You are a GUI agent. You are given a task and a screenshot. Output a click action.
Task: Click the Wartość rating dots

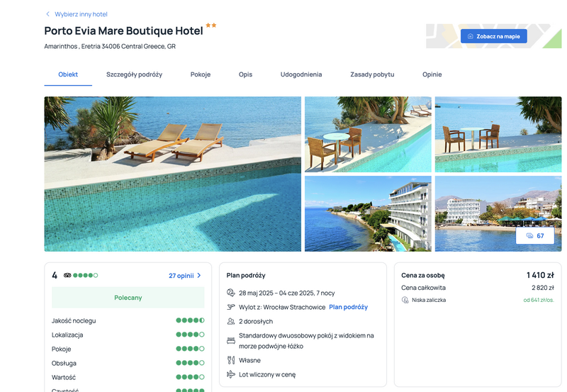point(190,377)
